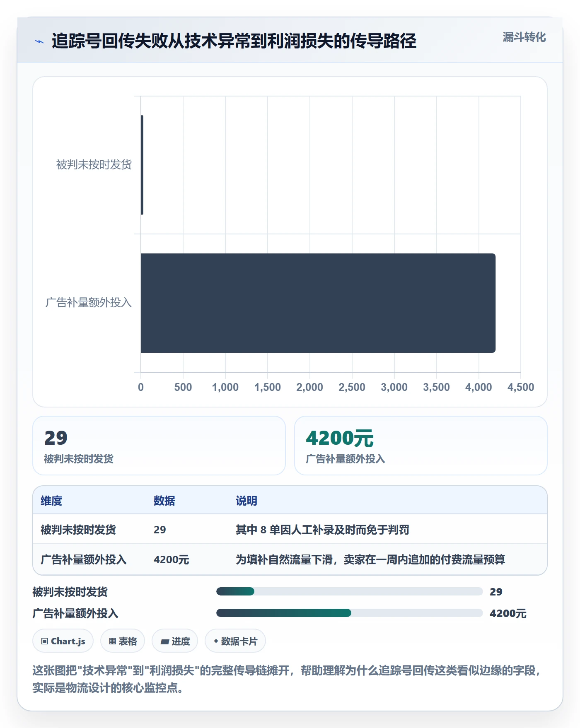Click the 数据卡片 chip
Screen dimensions: 580x728
[235, 641]
